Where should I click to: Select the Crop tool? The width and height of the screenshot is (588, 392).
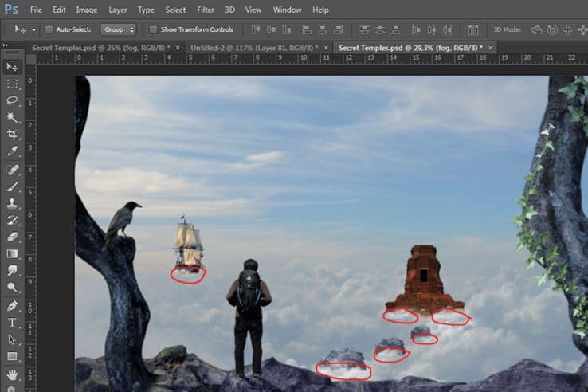click(12, 135)
